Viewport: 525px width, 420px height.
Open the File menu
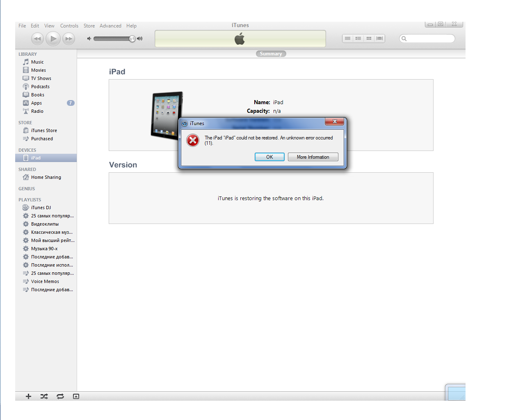[22, 26]
